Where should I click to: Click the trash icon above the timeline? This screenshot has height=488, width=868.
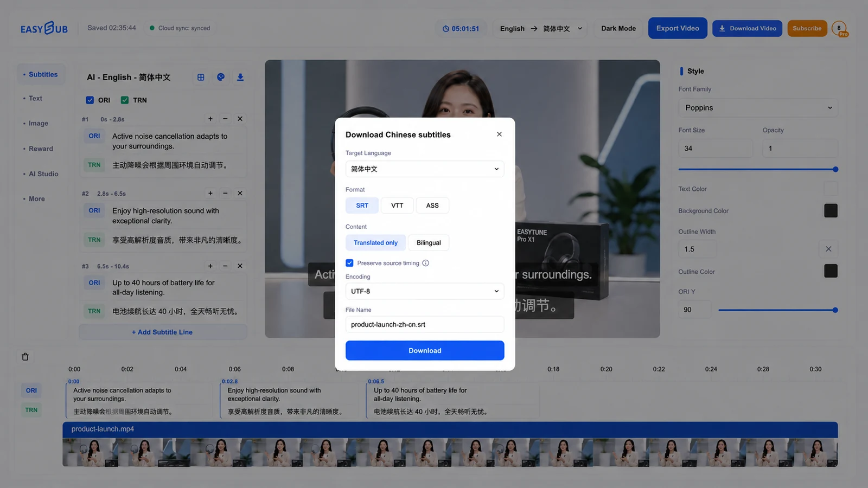click(x=25, y=357)
